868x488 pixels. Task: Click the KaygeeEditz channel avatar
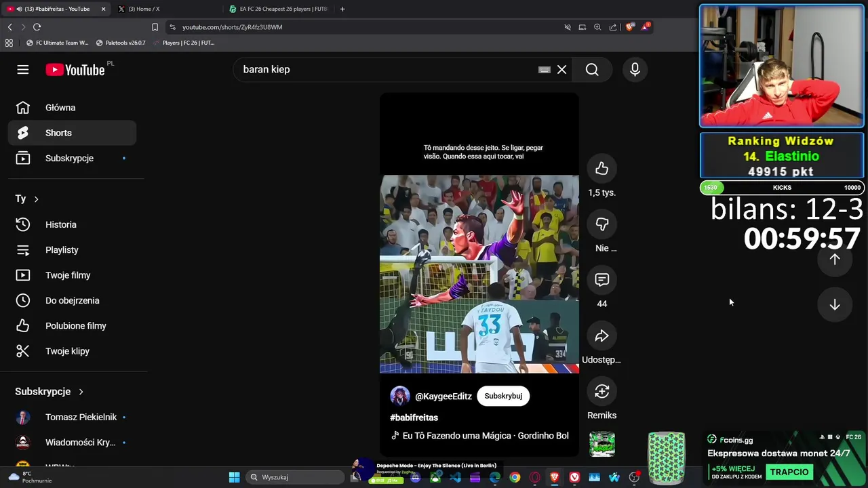[400, 396]
